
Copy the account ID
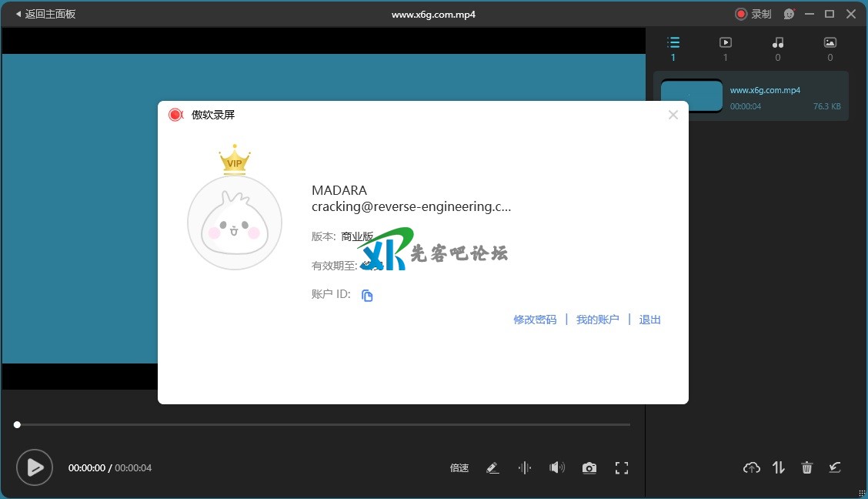(367, 296)
